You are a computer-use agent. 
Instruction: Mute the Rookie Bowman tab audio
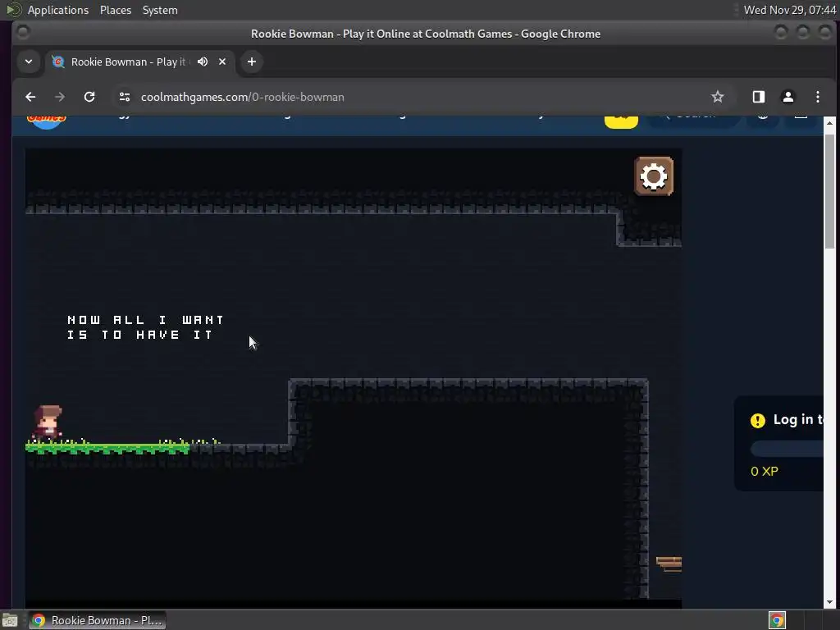click(203, 62)
